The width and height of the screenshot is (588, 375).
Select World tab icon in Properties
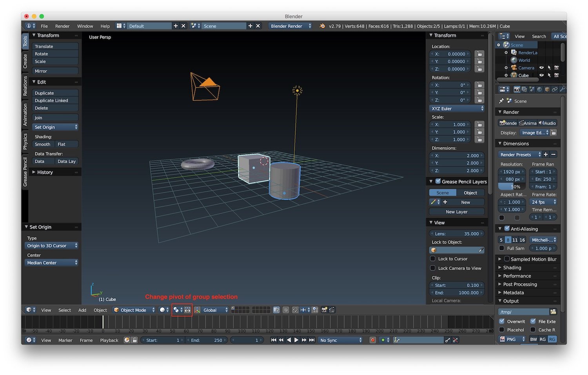pyautogui.click(x=539, y=89)
